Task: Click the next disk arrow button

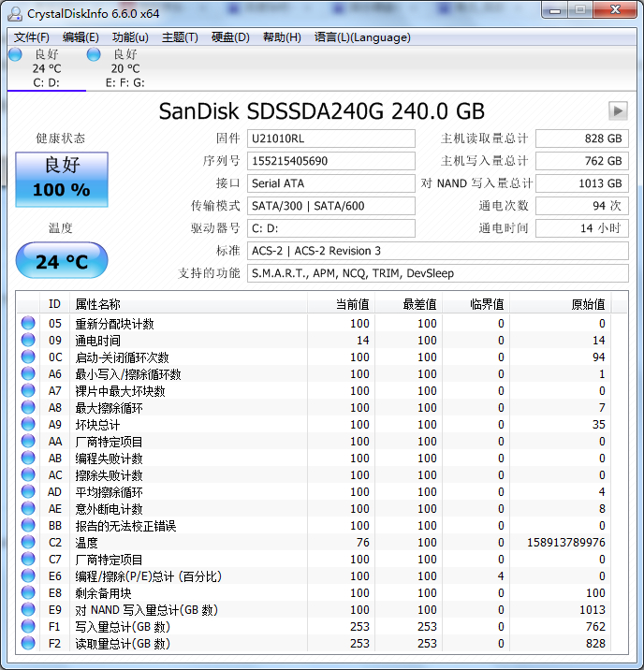Action: click(x=618, y=111)
